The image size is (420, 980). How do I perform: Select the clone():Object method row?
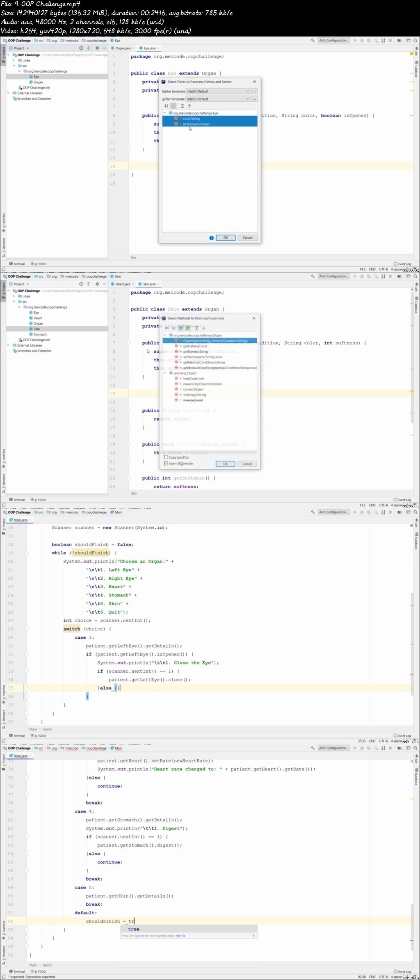pyautogui.click(x=210, y=389)
